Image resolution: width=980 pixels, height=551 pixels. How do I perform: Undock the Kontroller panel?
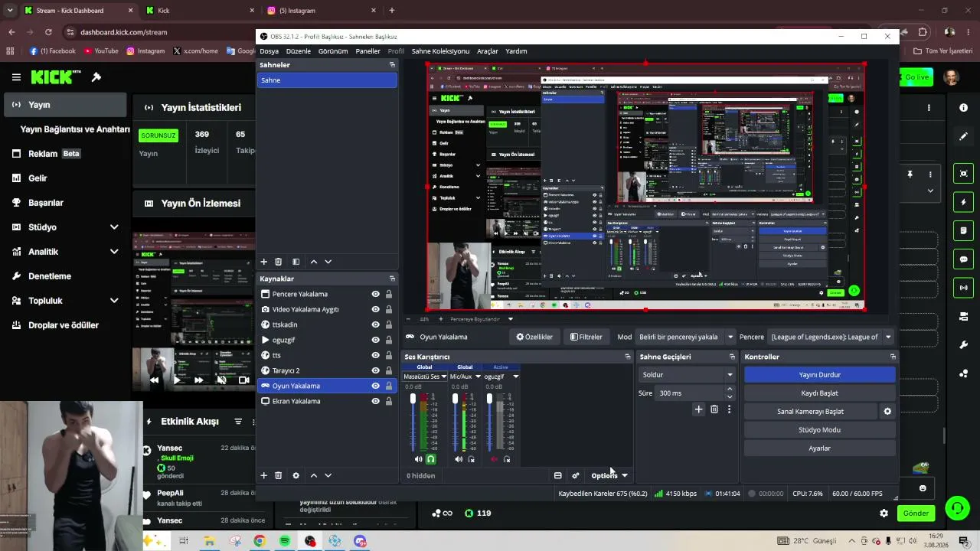pyautogui.click(x=893, y=357)
